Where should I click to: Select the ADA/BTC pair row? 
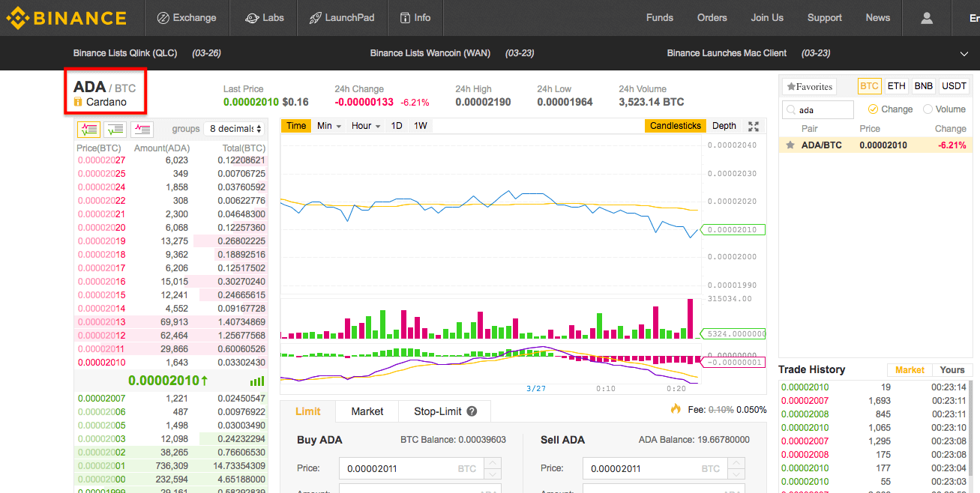coord(876,145)
